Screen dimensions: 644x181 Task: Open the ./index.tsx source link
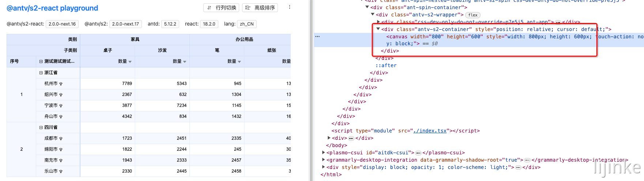pyautogui.click(x=430, y=131)
